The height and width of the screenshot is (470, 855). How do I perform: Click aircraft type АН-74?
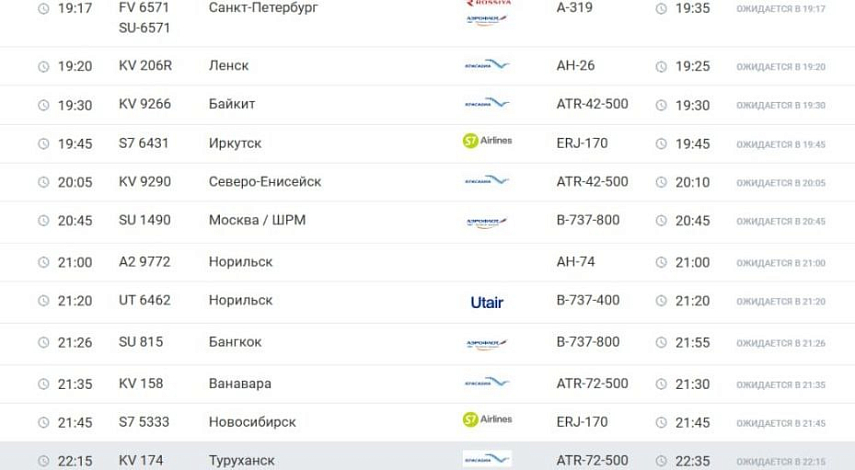coord(575,262)
